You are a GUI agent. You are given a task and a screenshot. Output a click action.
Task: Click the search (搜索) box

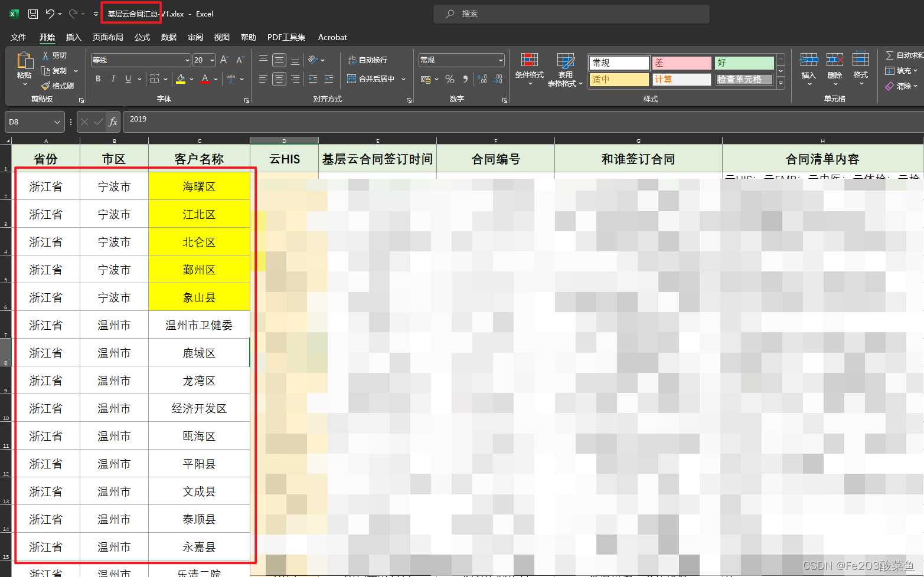[571, 14]
